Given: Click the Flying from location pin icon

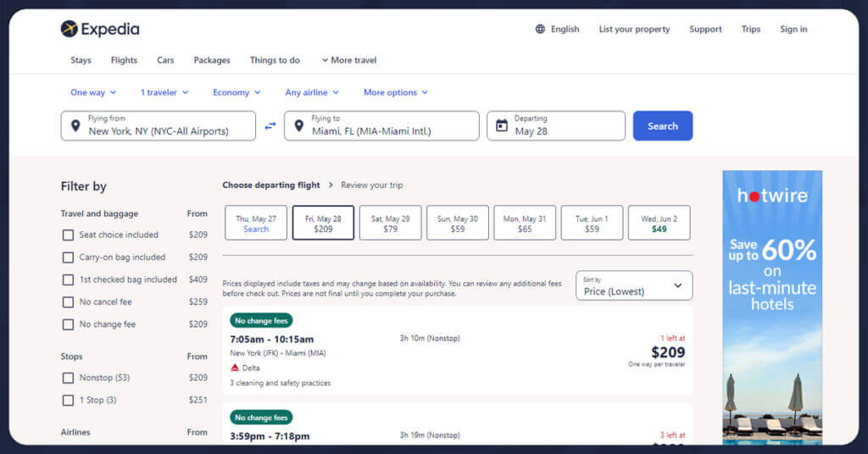Looking at the screenshot, I should (75, 126).
